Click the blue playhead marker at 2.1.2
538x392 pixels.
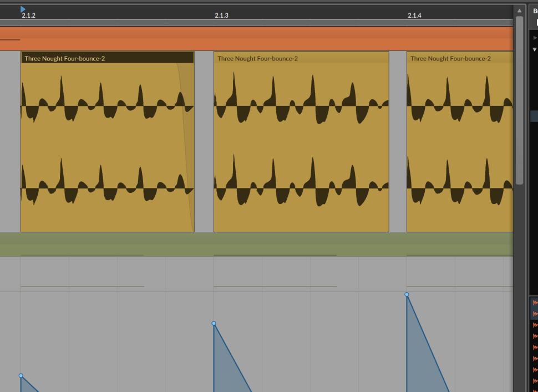(x=23, y=9)
